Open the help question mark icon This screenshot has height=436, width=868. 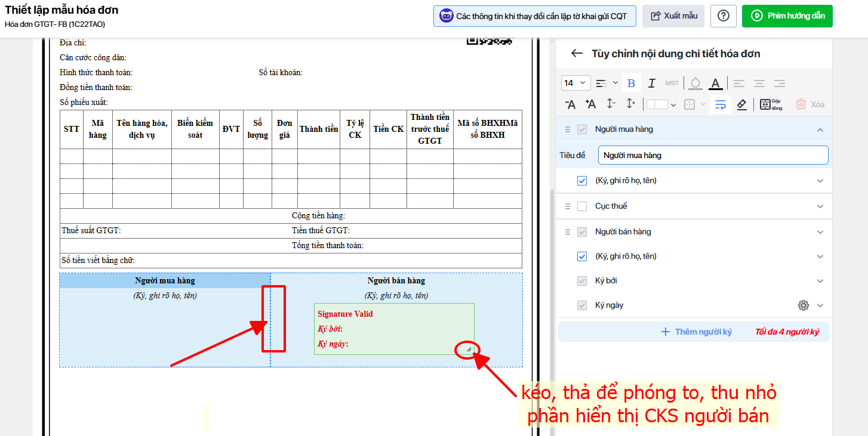click(x=723, y=16)
